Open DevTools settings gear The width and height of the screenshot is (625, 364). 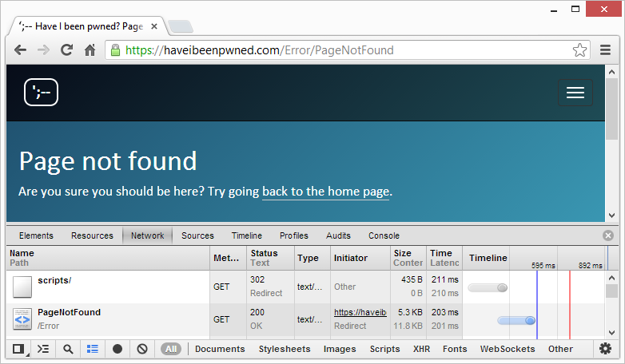(x=606, y=349)
